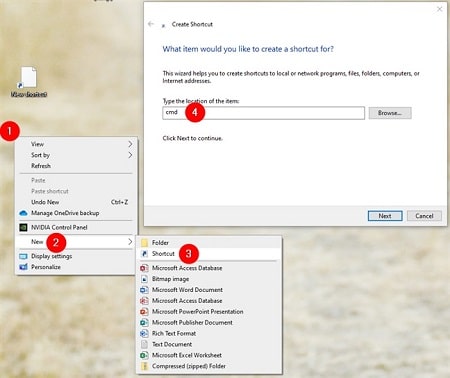Click the Text Document icon
This screenshot has width=450, height=378.
(144, 344)
